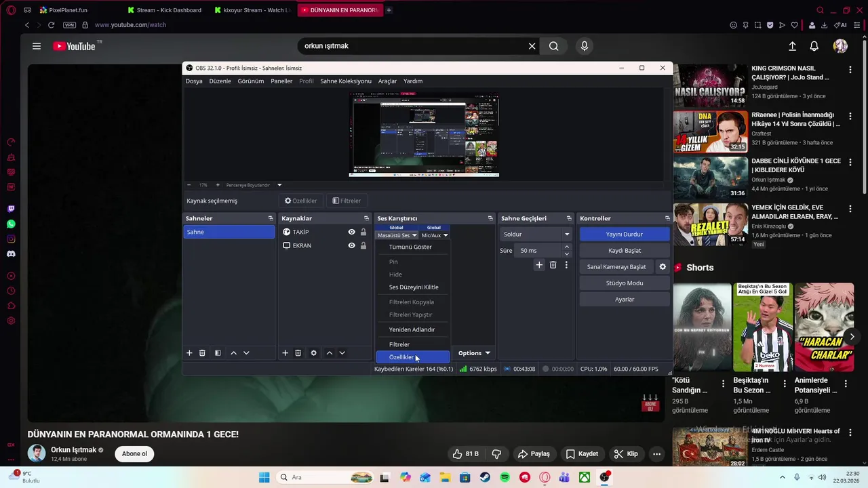The height and width of the screenshot is (488, 868).
Task: Remove the selected source with the Kaynaklar trash icon
Action: click(x=298, y=353)
